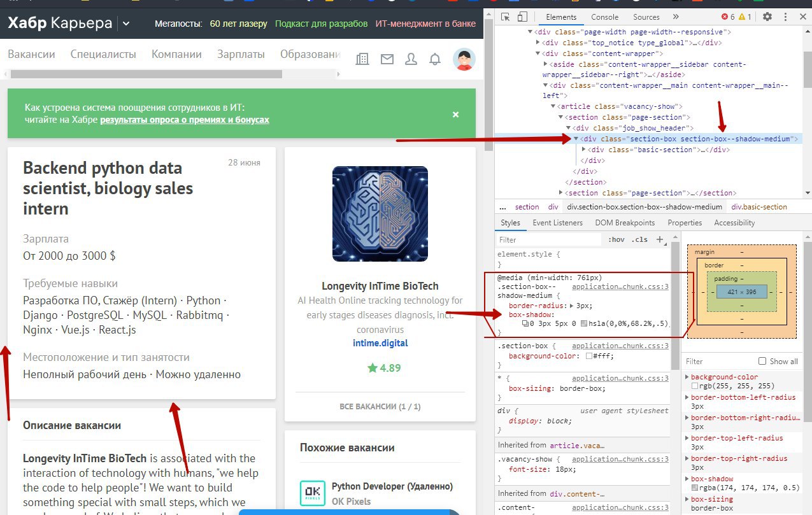Focus the Computed pane Filter field
The image size is (812, 515).
point(719,361)
